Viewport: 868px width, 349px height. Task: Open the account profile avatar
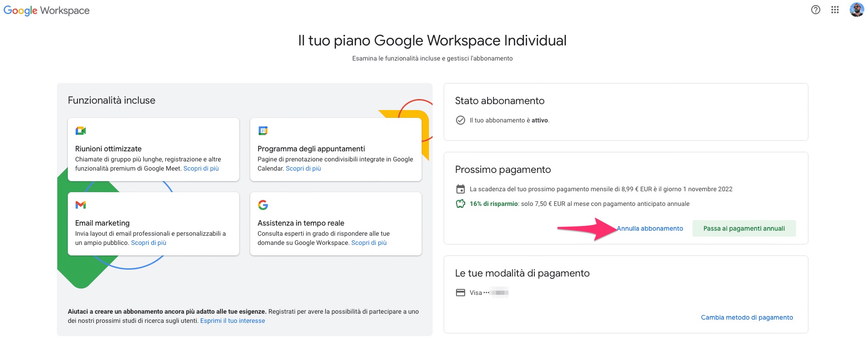856,10
